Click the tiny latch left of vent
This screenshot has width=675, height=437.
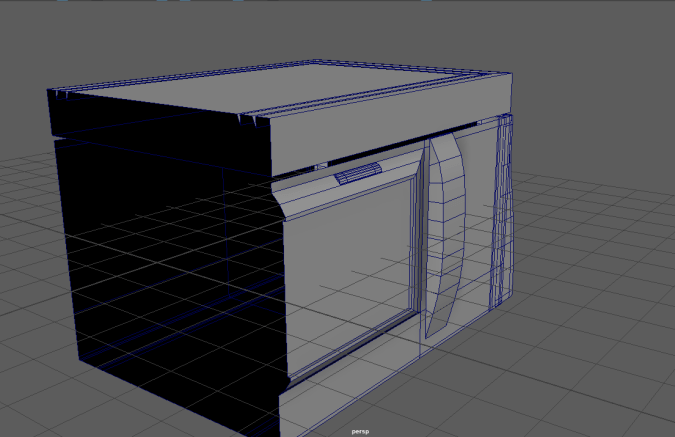[x=321, y=165]
